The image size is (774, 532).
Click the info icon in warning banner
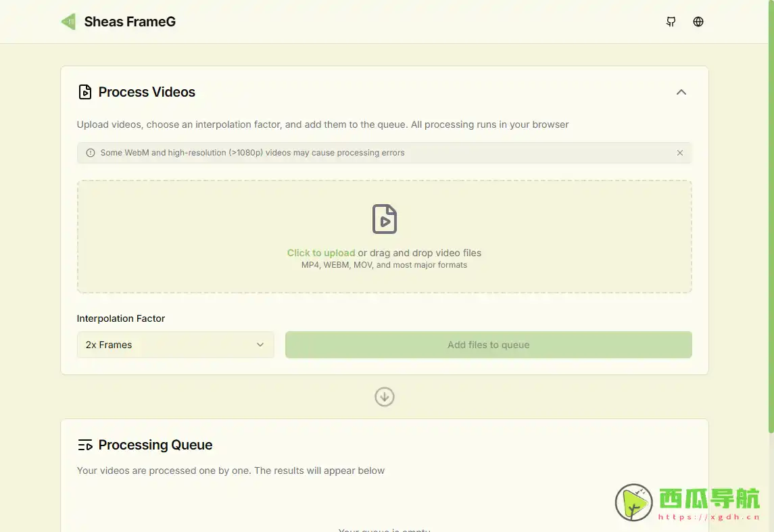click(x=91, y=153)
